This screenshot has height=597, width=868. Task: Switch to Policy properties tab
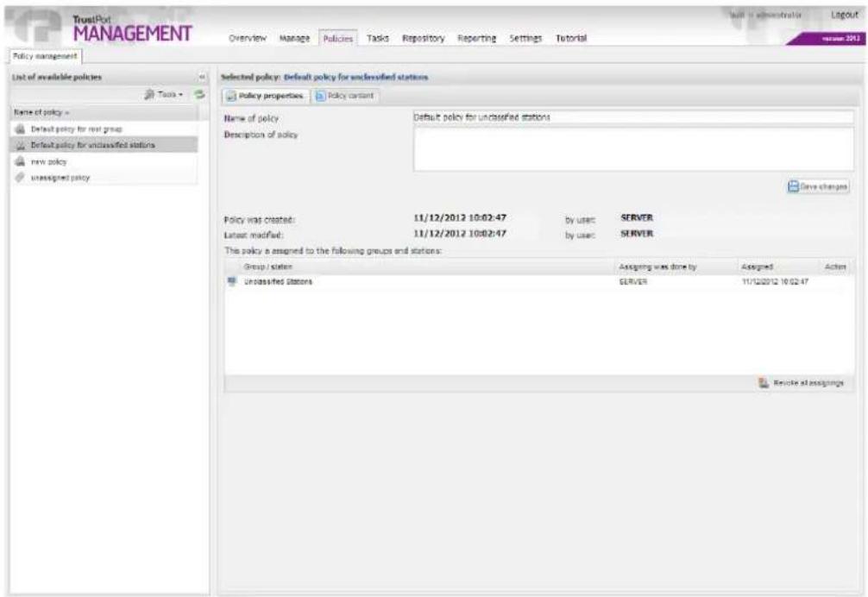click(265, 96)
